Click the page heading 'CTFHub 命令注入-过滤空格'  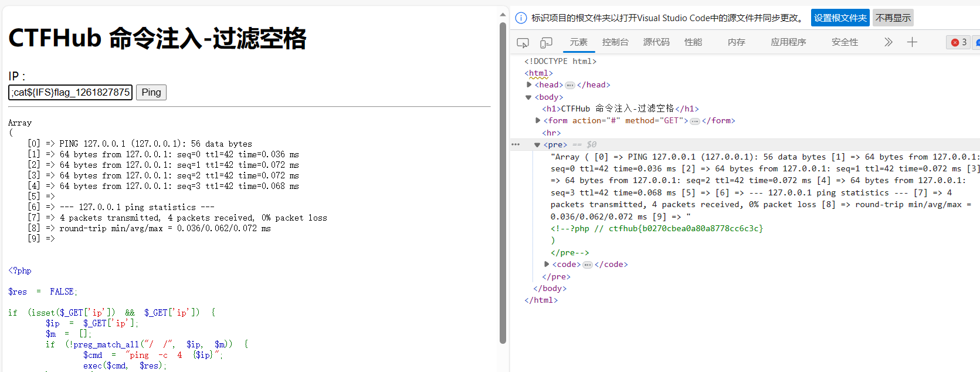pyautogui.click(x=157, y=38)
